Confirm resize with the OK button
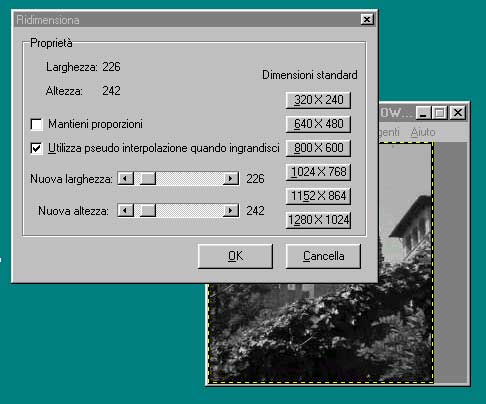This screenshot has width=486, height=404. tap(235, 256)
